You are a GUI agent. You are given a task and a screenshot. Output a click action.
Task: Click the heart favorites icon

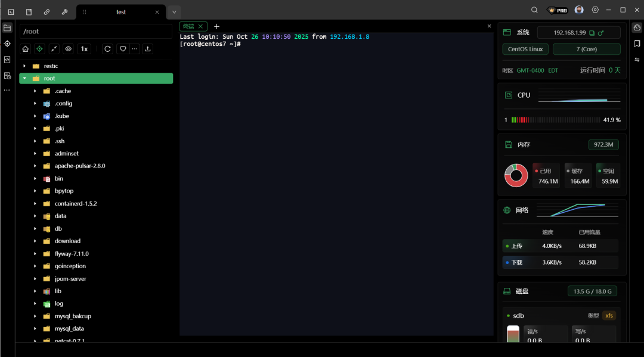123,49
